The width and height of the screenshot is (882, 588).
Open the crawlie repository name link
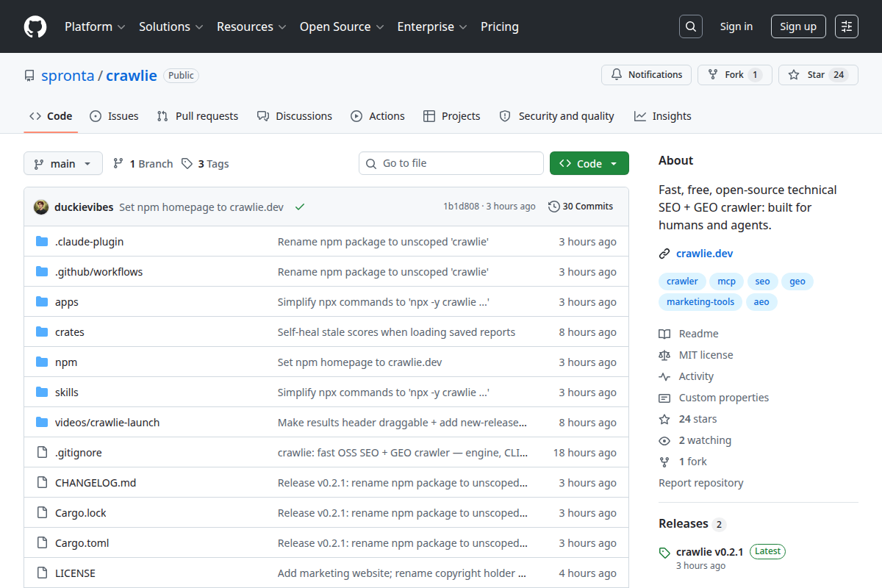132,75
